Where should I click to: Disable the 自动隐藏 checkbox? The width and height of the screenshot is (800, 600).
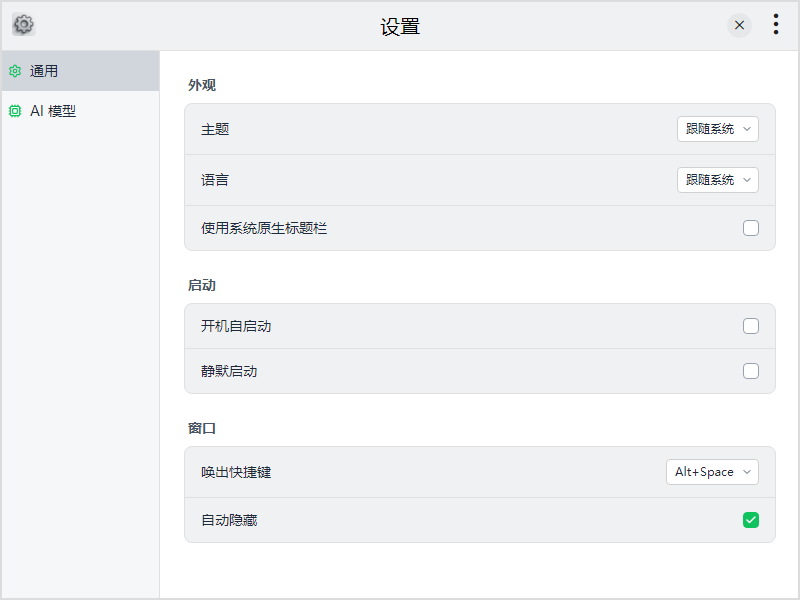[751, 519]
